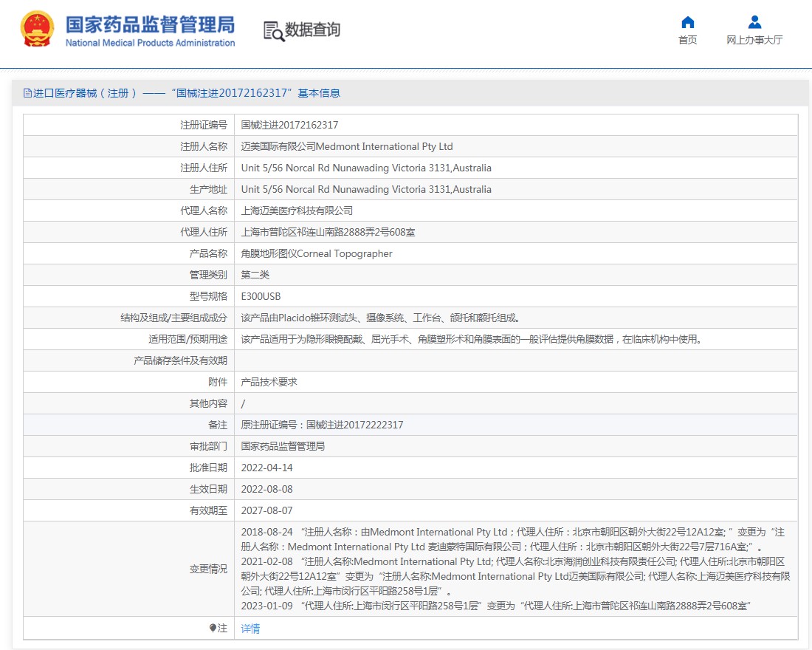Viewport: 812px width, 650px height.
Task: Click the expiry date 2027-08-07
Action: (x=266, y=510)
